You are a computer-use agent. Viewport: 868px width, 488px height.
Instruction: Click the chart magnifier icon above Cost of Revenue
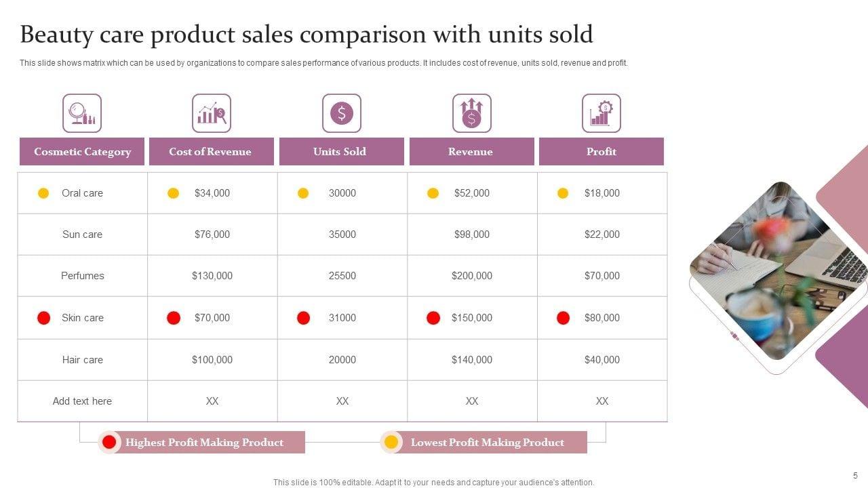212,113
